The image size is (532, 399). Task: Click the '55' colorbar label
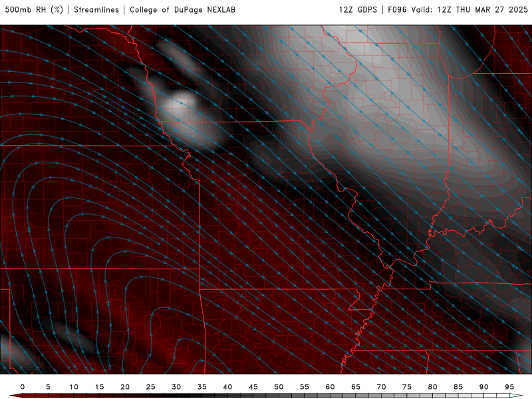pyautogui.click(x=305, y=387)
